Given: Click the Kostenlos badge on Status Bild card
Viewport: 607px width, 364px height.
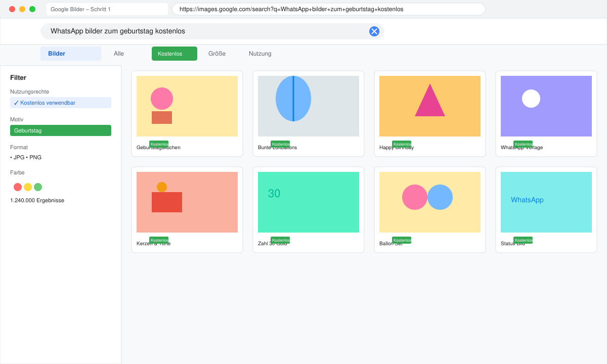Looking at the screenshot, I should point(523,240).
